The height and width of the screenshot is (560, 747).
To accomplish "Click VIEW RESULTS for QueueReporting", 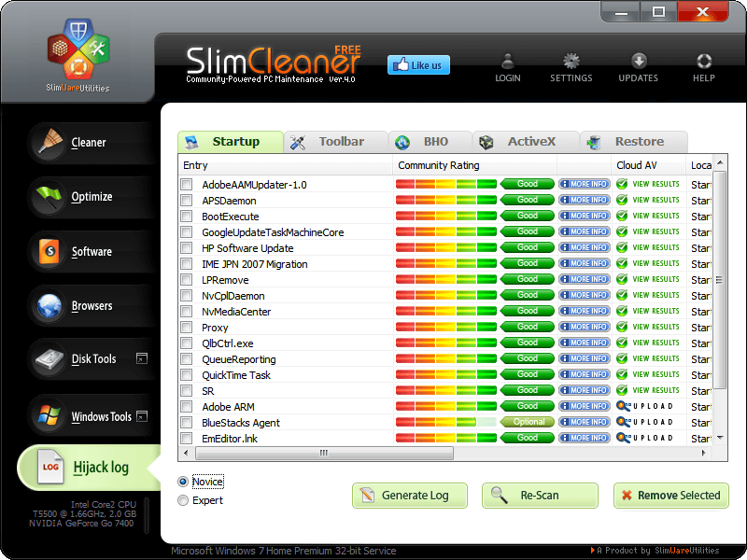I will tap(655, 358).
